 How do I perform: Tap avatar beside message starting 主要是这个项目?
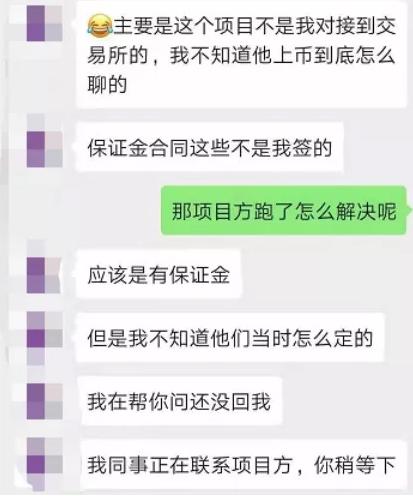pyautogui.click(x=44, y=23)
